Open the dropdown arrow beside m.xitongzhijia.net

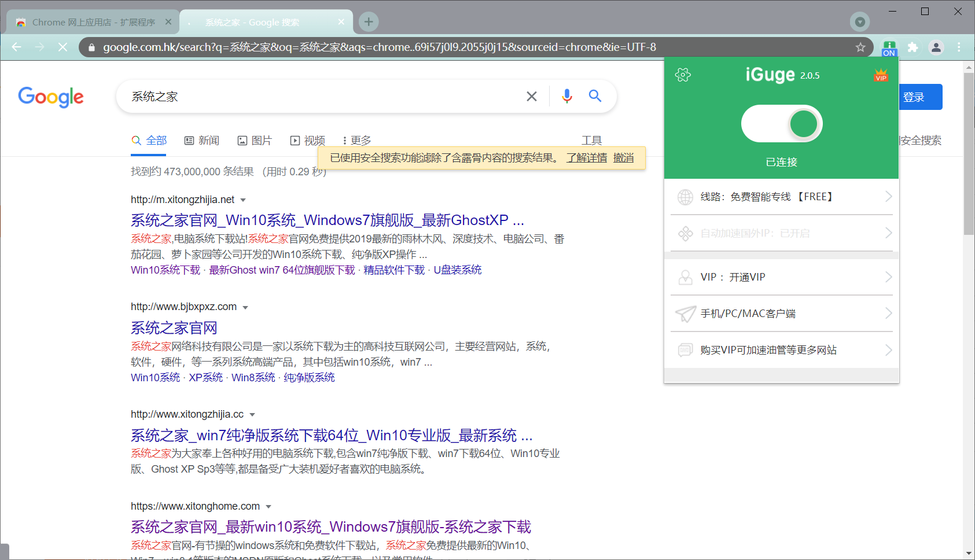[x=243, y=200]
